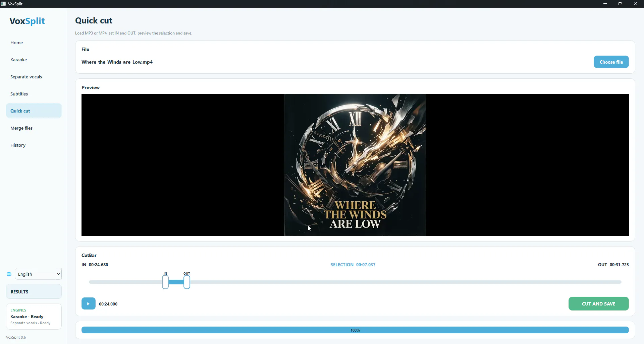Click the VoxSplit 0.6 version label
The width and height of the screenshot is (644, 344).
point(16,337)
